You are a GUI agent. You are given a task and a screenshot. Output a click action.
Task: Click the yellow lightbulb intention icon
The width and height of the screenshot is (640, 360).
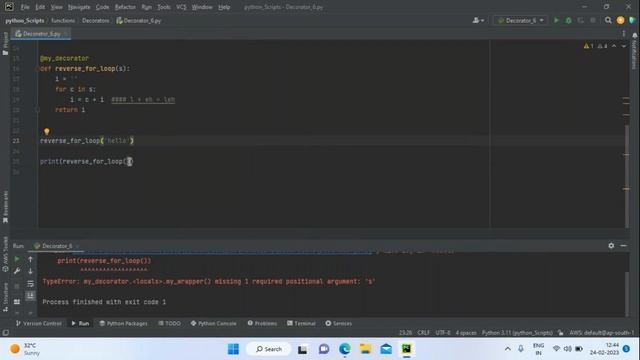47,131
